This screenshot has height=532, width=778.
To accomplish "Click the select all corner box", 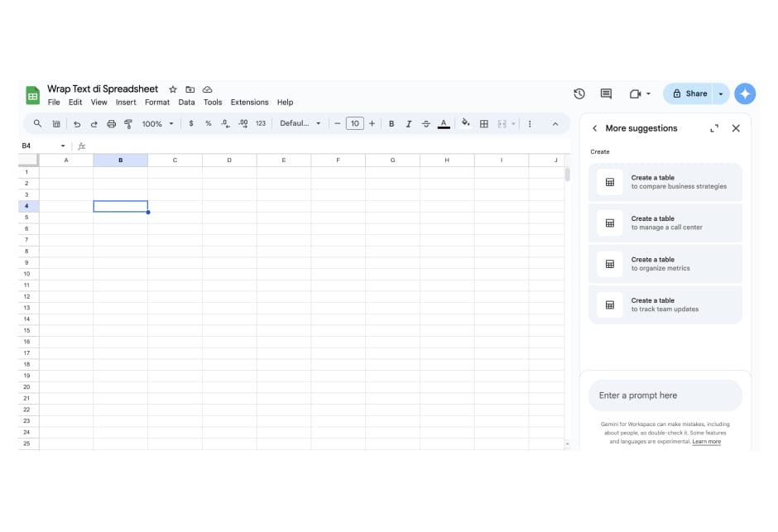I will click(x=28, y=160).
